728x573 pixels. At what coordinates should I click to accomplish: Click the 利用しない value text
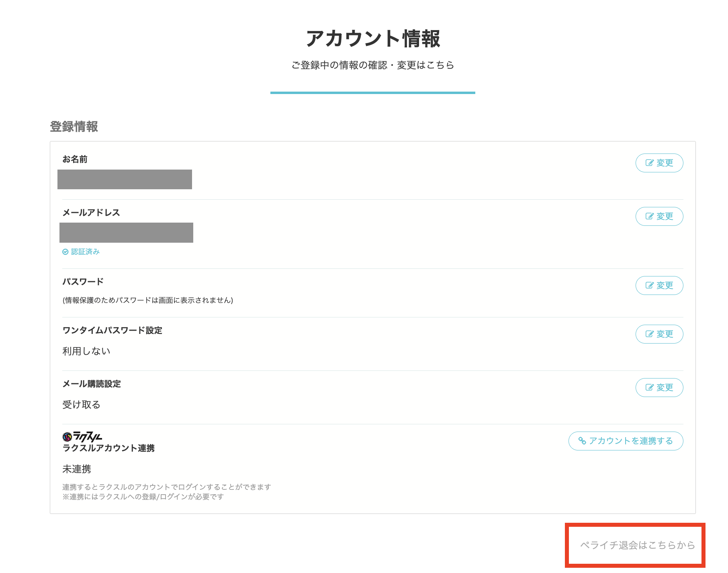pyautogui.click(x=86, y=351)
